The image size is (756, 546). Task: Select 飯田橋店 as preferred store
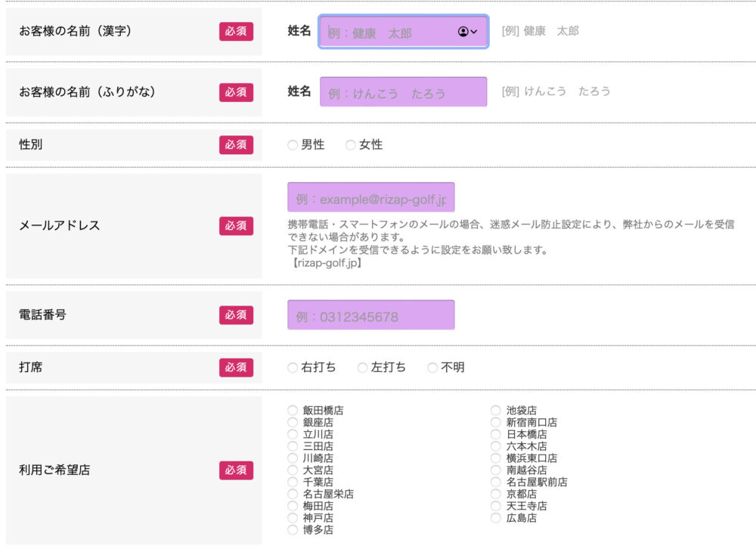(292, 411)
